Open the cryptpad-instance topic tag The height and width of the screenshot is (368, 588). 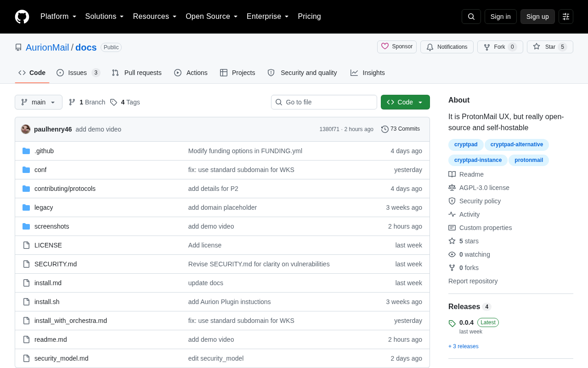click(x=478, y=160)
